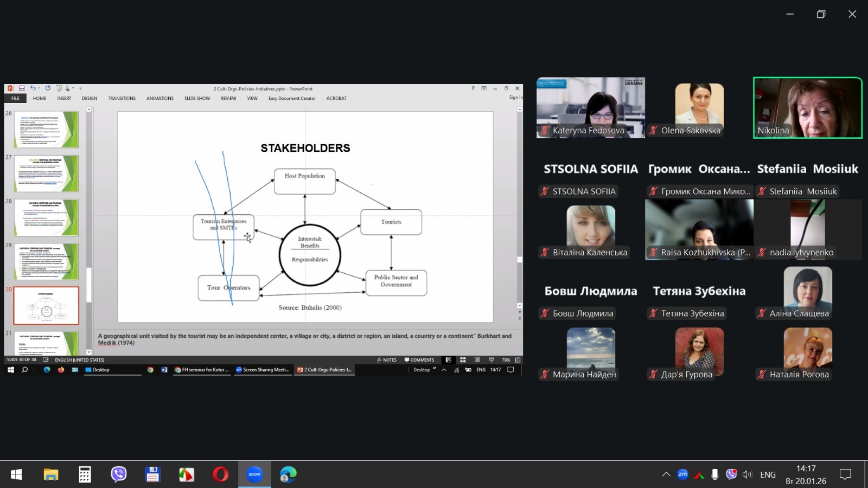The width and height of the screenshot is (868, 488).
Task: Click the ENG language indicator in taskbar
Action: coord(768,474)
